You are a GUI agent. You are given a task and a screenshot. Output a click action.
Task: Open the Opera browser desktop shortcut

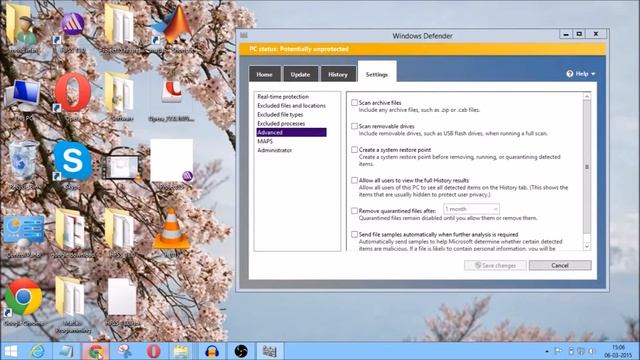[73, 93]
